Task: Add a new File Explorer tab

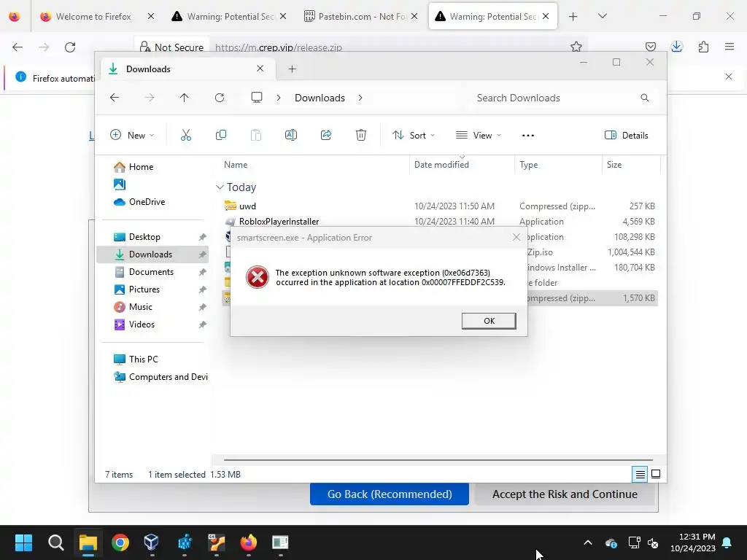Action: pyautogui.click(x=292, y=69)
